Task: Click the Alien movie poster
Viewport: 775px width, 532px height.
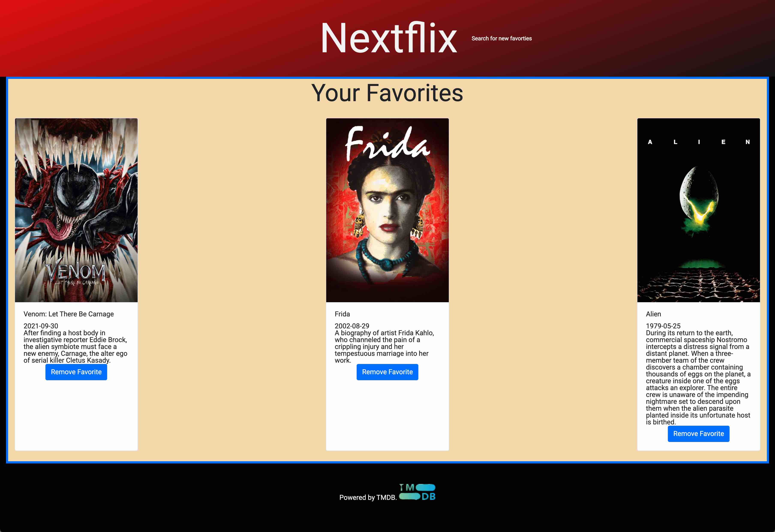Action: tap(698, 210)
